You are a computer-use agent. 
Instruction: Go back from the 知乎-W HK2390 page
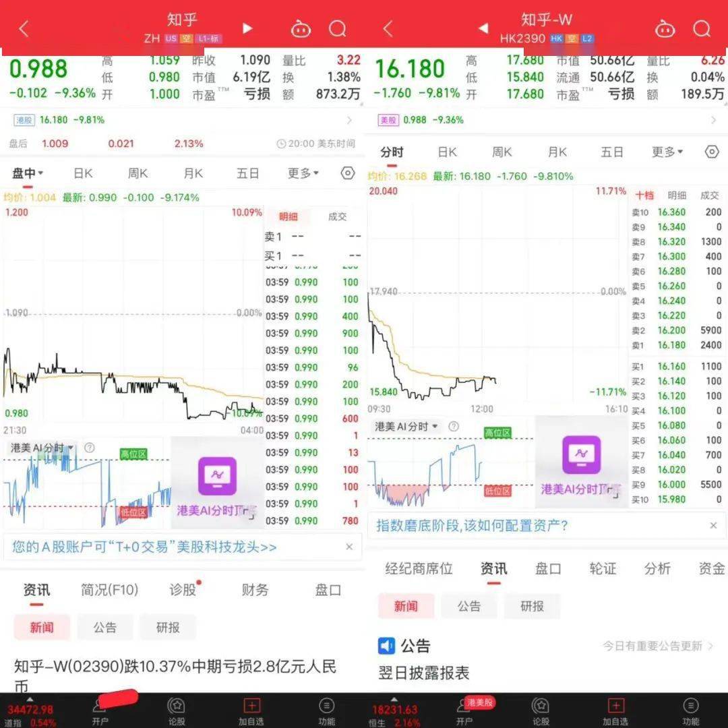click(388, 29)
